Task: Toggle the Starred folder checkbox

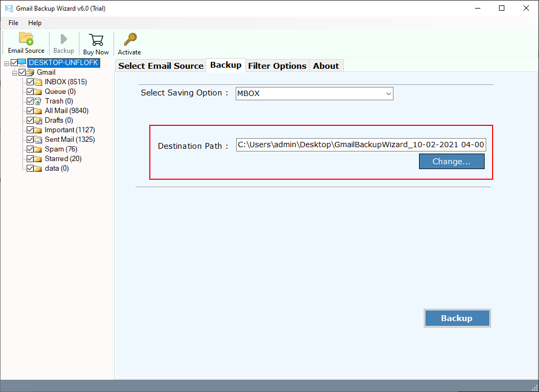Action: click(x=30, y=159)
